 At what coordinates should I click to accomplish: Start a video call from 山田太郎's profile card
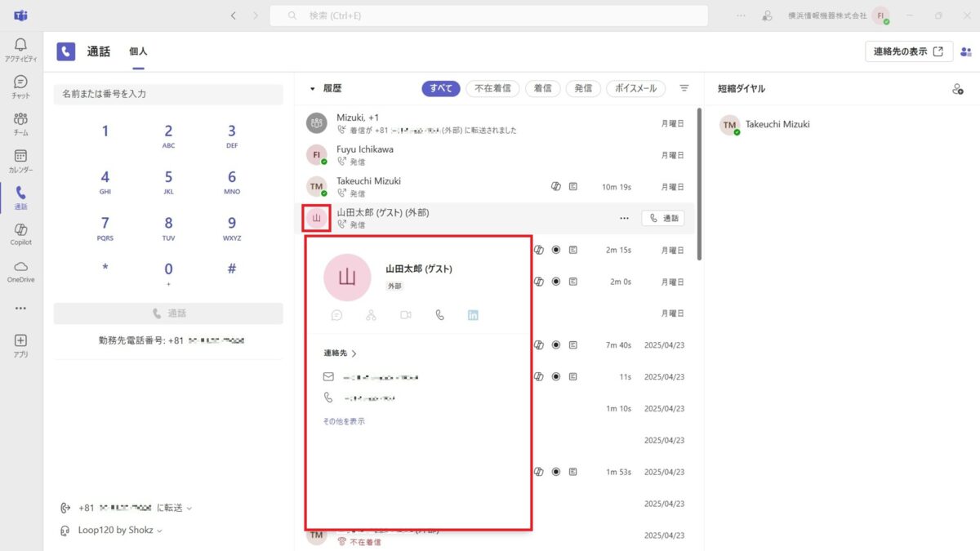coord(405,314)
